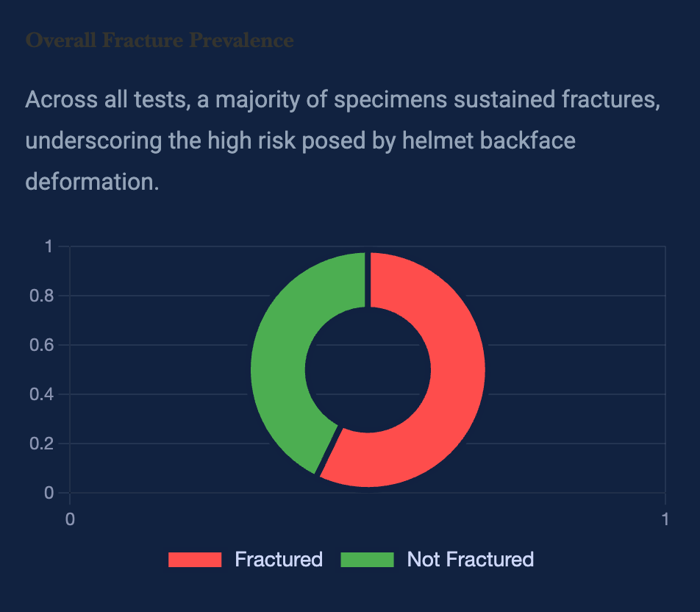Click the Overall Fracture Prevalence heading
Viewport: 700px width, 612px height.
pos(160,40)
